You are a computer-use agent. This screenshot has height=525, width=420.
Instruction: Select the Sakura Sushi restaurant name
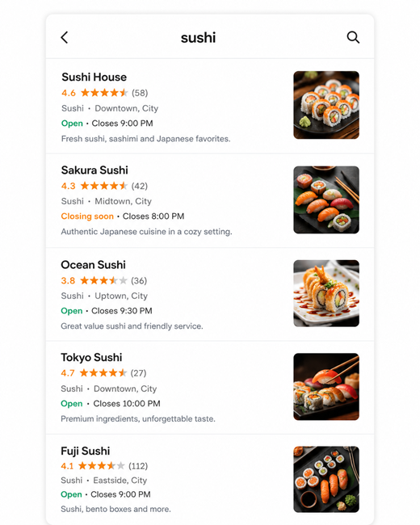click(94, 170)
